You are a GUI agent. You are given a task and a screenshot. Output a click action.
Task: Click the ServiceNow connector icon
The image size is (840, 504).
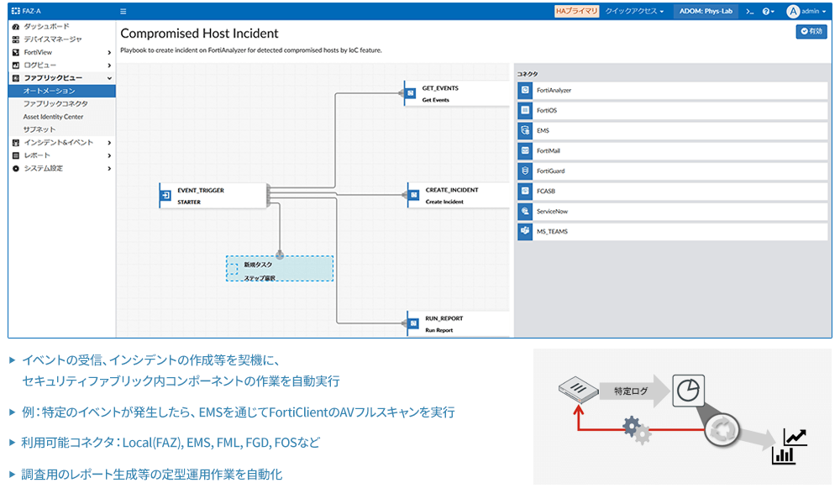(x=525, y=212)
